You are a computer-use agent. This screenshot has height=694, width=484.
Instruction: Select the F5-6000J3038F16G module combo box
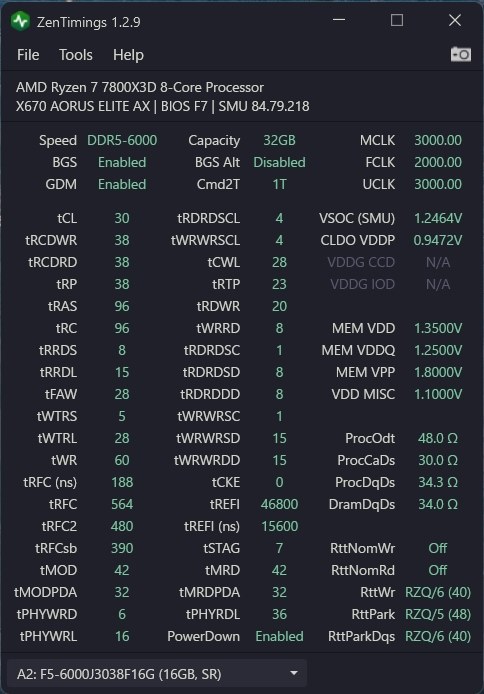coord(157,674)
